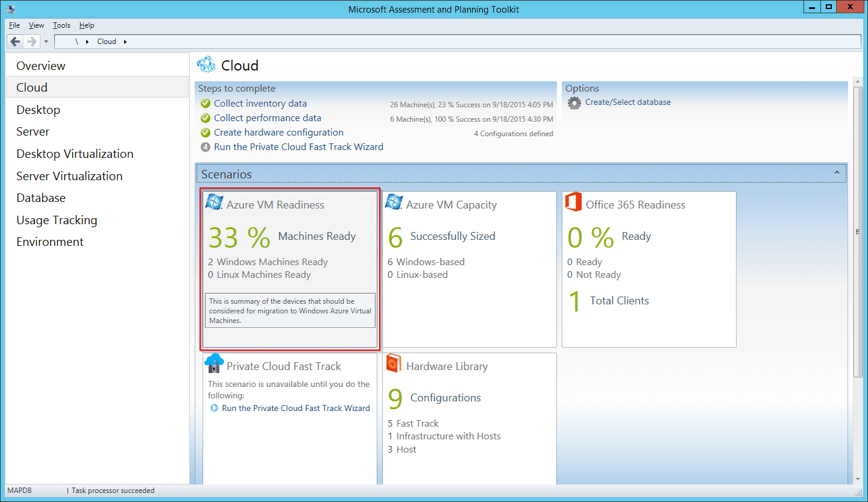Run the Private Cloud Fast Track Wizard link
Image resolution: width=868 pixels, height=502 pixels.
(x=298, y=146)
